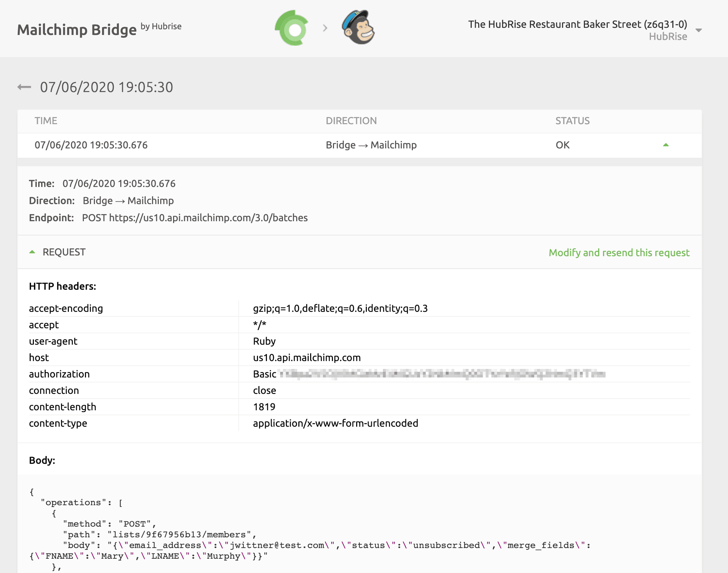The height and width of the screenshot is (573, 728).
Task: Click the by Hubrise label
Action: click(161, 26)
